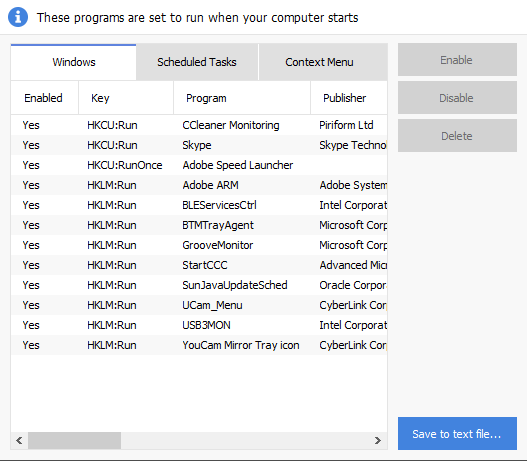Open the Scheduled Tasks tab
The width and height of the screenshot is (527, 461).
tap(197, 62)
